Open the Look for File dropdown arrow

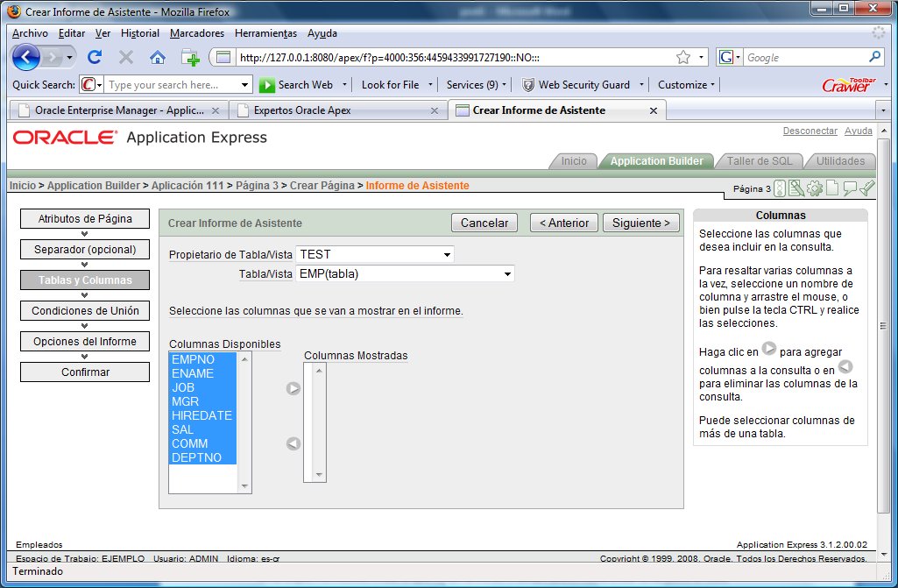point(431,85)
